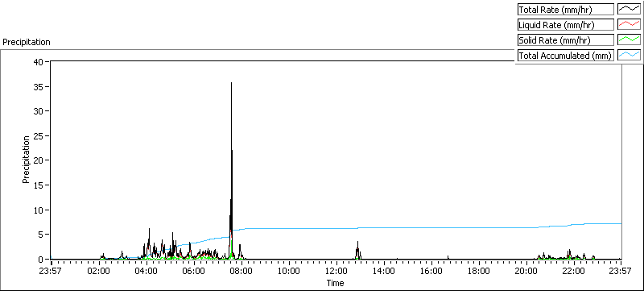Screen dimensions: 644x291
Task: Select the 12:00 x-axis time label
Action: [x=336, y=271]
